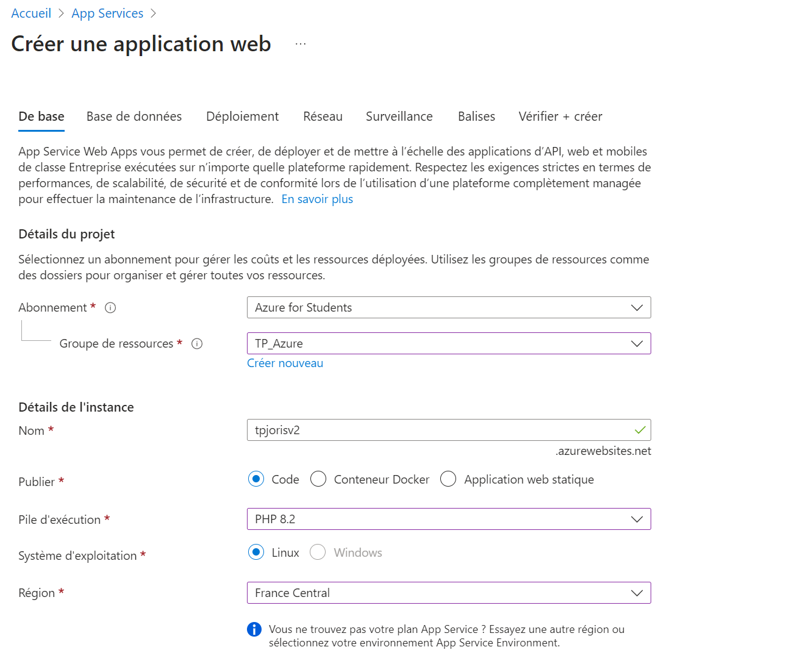The height and width of the screenshot is (672, 800).
Task: Click inside the Nom input field
Action: 427,430
